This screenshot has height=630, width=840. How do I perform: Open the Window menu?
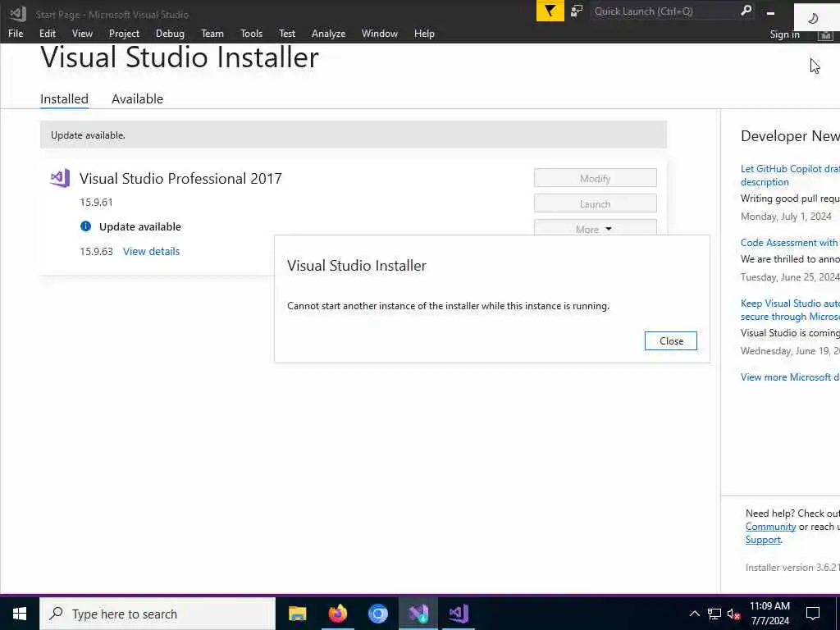(x=379, y=33)
